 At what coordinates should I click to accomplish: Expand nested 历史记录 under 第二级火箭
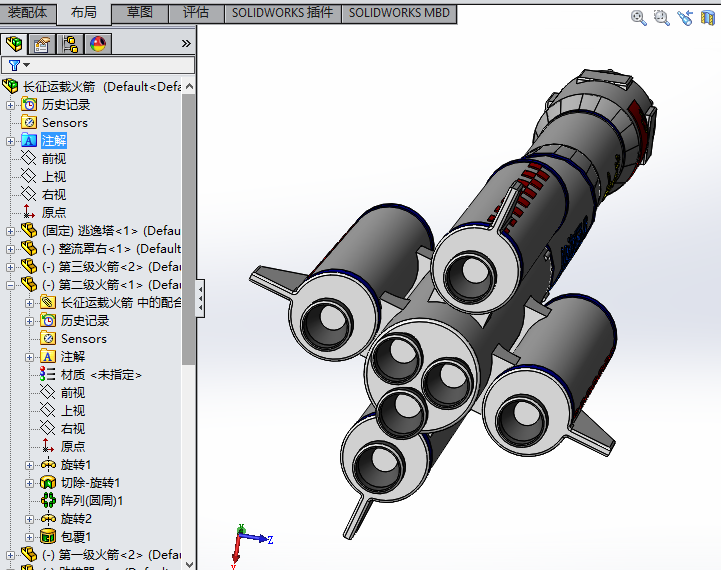tap(29, 321)
